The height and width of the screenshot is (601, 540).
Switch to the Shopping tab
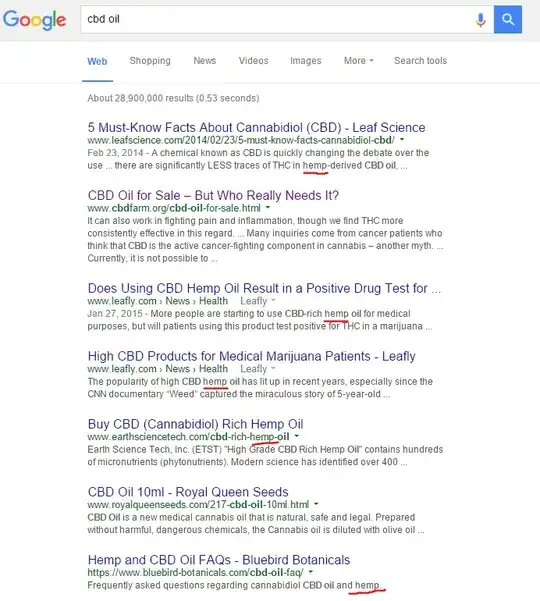(150, 61)
